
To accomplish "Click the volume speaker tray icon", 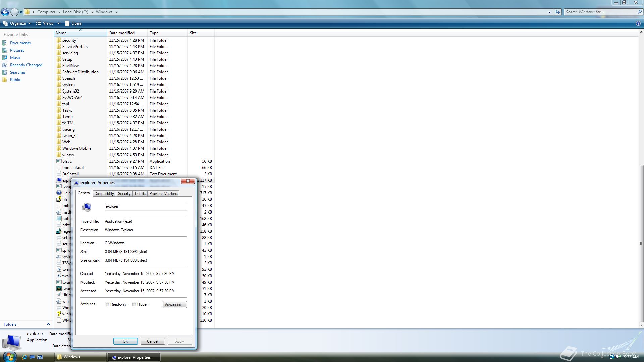I will (x=618, y=357).
